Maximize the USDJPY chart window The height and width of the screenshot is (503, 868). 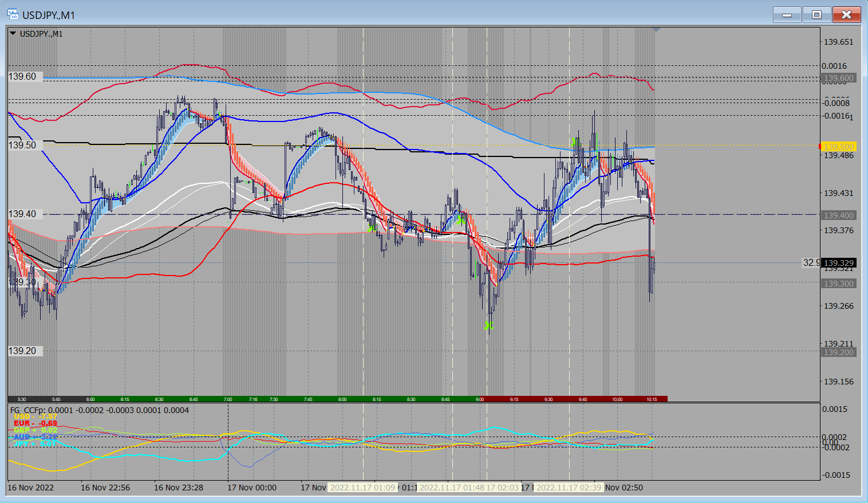point(816,15)
